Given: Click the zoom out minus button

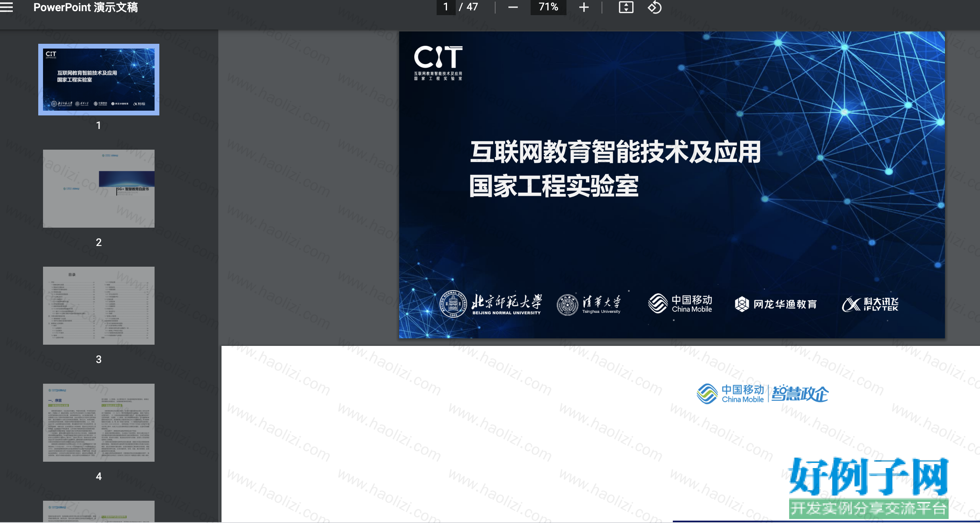Looking at the screenshot, I should click(x=513, y=7).
